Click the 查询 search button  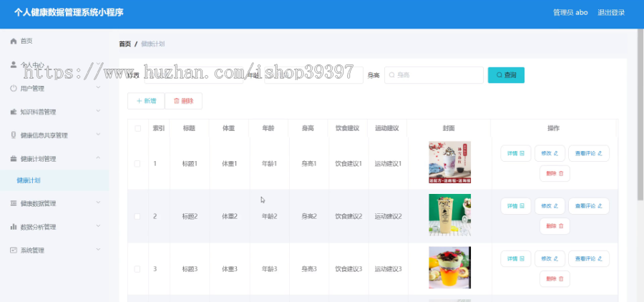(506, 75)
